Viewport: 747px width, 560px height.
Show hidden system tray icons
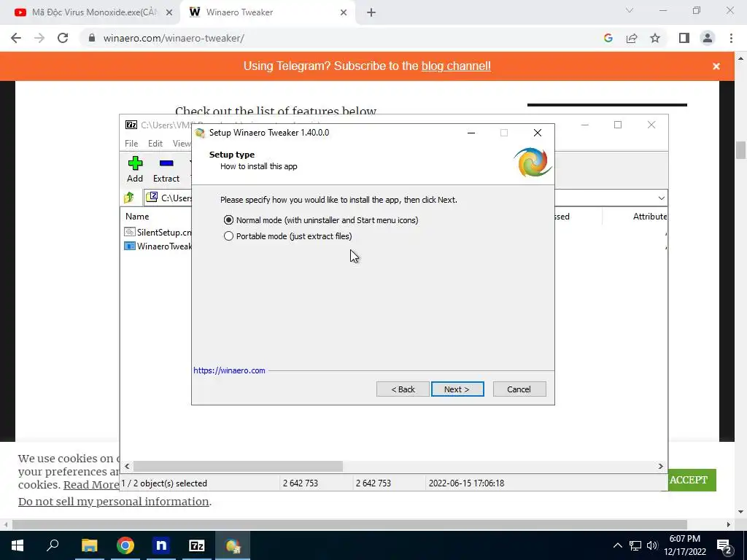click(617, 545)
